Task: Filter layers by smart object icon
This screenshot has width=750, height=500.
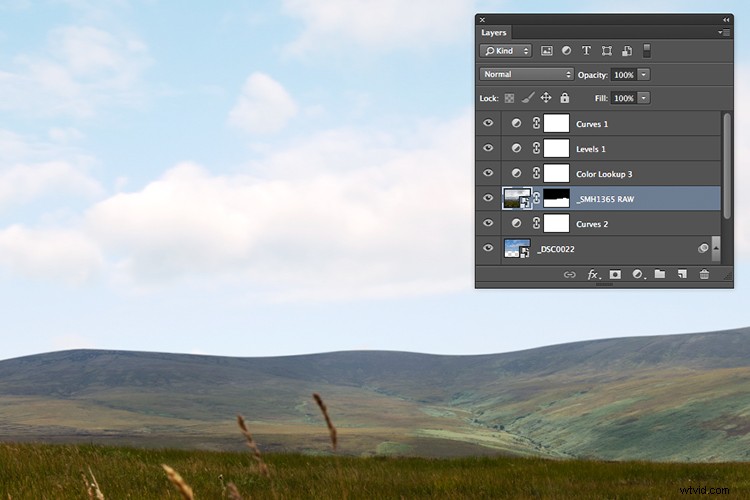Action: coord(627,51)
